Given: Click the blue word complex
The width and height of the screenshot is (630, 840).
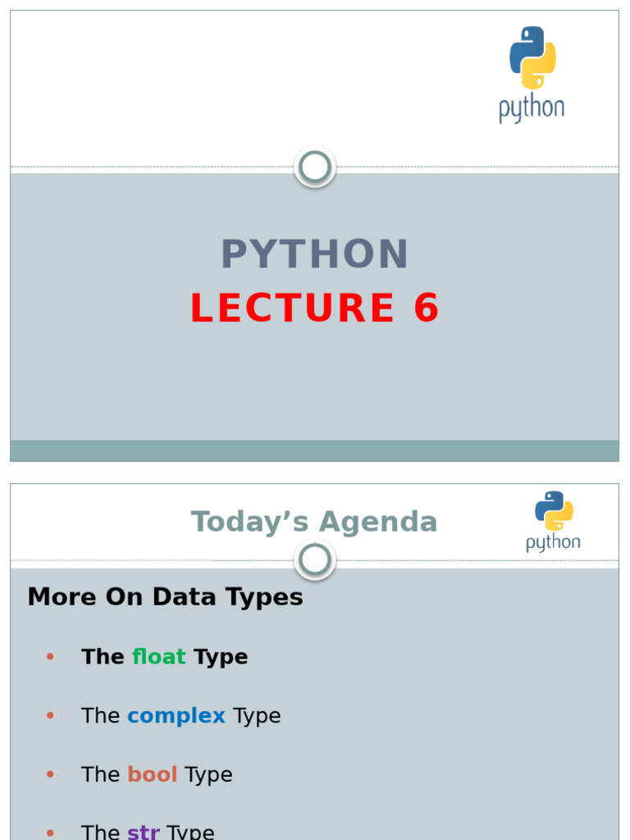Looking at the screenshot, I should [176, 716].
